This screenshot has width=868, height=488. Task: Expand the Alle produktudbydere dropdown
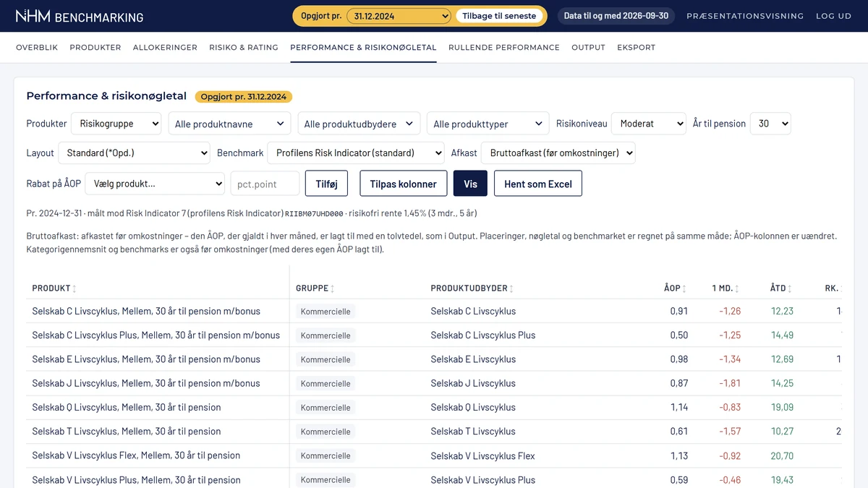[359, 124]
